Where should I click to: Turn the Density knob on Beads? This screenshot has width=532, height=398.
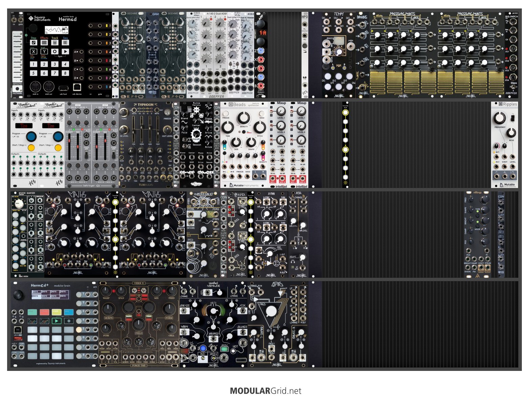(x=243, y=118)
